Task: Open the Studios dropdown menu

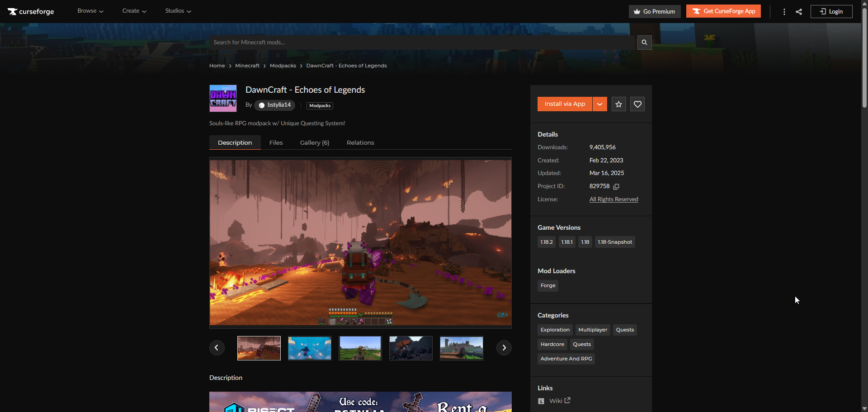Action: coord(178,11)
